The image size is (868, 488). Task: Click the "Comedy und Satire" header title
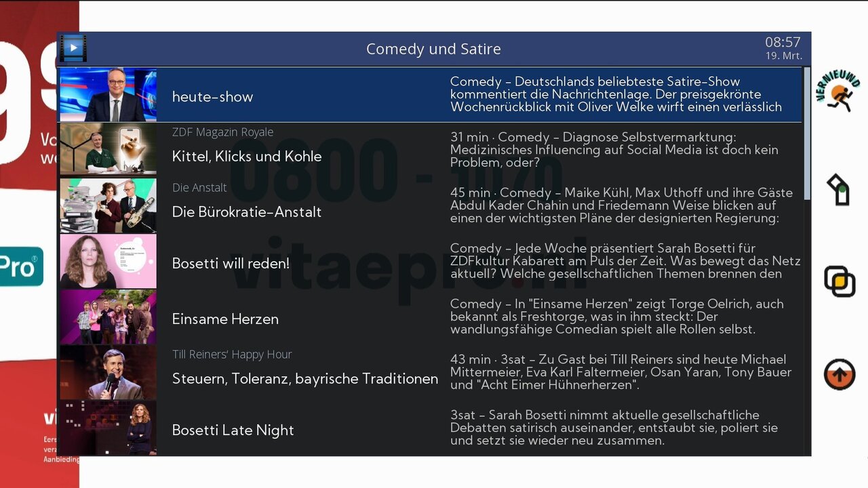(433, 49)
